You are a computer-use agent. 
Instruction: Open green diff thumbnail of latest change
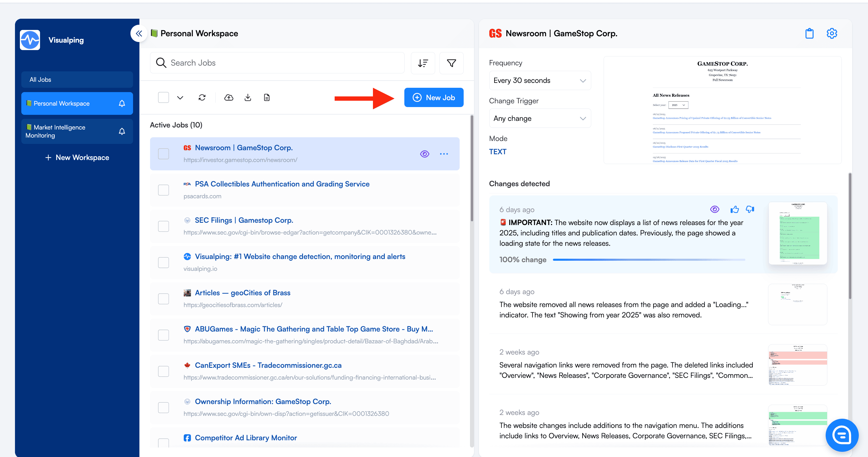tap(797, 233)
